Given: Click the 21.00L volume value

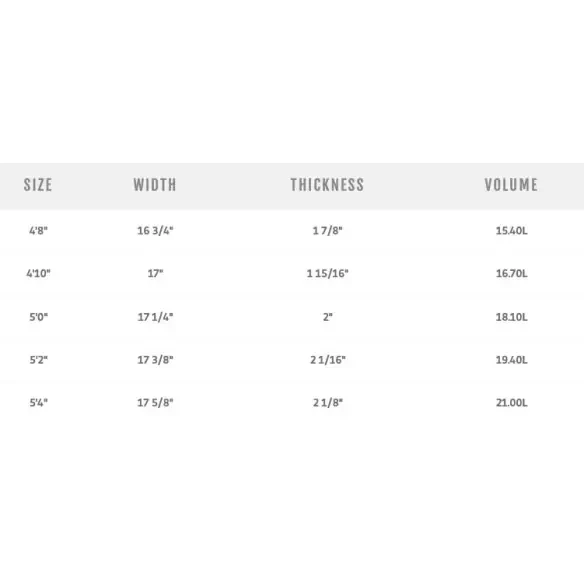Looking at the screenshot, I should tap(511, 403).
